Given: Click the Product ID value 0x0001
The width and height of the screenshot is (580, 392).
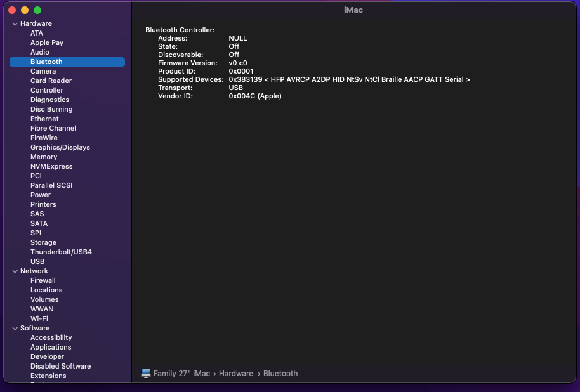Looking at the screenshot, I should (241, 71).
